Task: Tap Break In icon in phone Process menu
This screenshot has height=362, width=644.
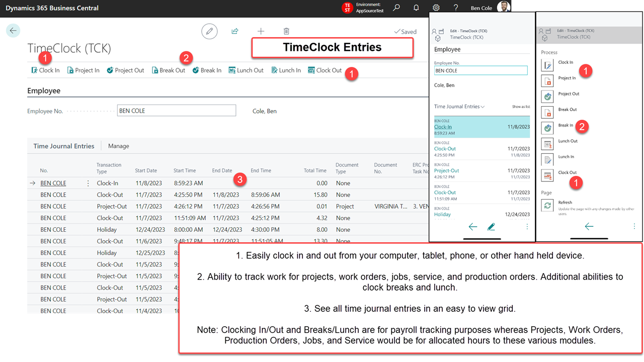Action: click(x=547, y=128)
